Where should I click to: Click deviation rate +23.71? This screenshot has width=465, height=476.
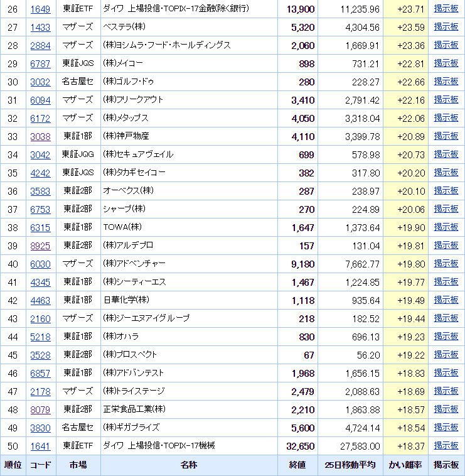tap(410, 9)
